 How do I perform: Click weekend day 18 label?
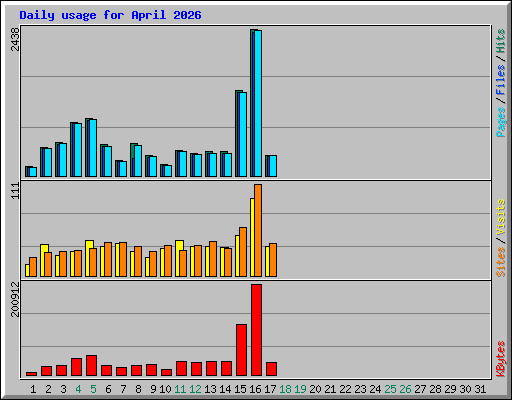[x=285, y=389]
